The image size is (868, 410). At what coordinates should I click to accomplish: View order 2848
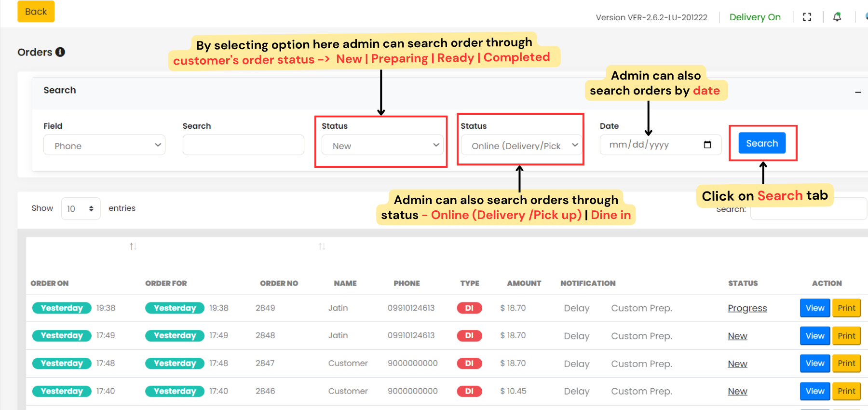(x=815, y=336)
